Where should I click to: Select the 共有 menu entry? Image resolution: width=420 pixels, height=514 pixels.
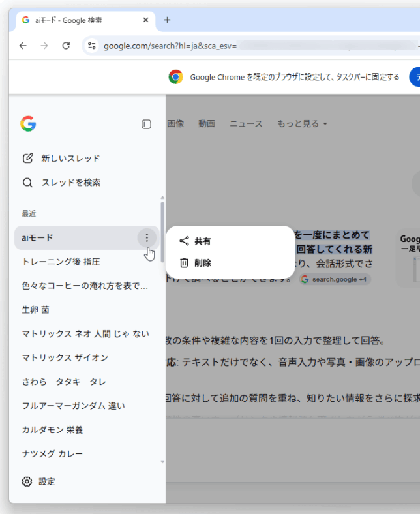pyautogui.click(x=230, y=241)
